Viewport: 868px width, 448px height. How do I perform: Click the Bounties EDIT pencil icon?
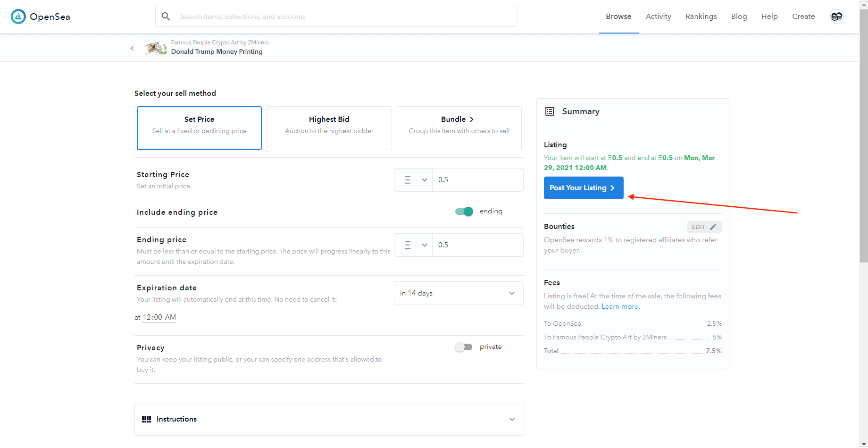point(713,227)
